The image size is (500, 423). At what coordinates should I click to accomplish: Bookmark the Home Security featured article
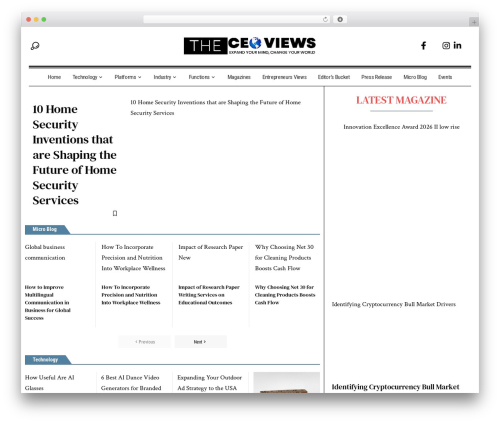pos(115,213)
